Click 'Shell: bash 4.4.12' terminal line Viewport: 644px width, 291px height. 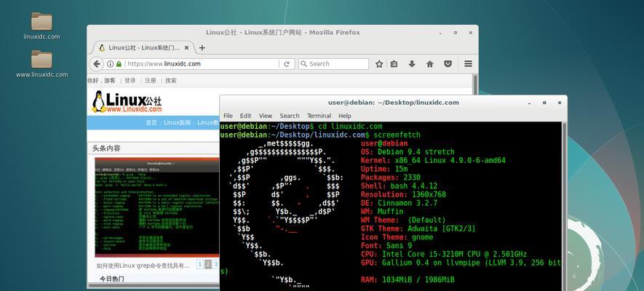[x=399, y=186]
